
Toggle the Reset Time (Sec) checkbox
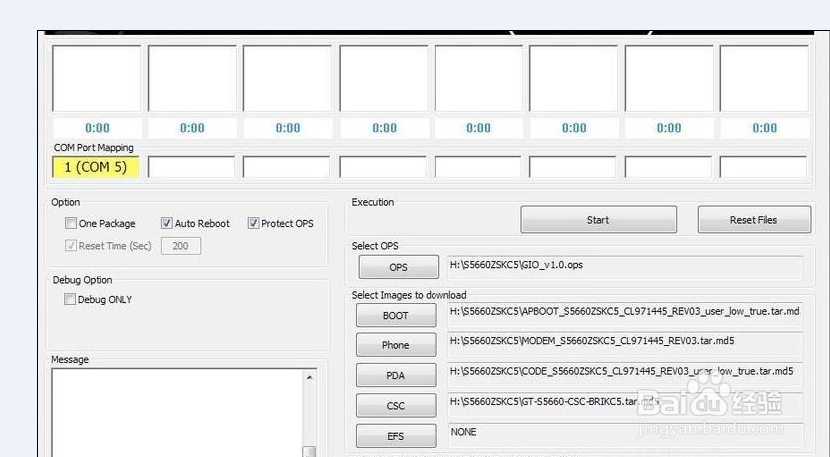[71, 246]
